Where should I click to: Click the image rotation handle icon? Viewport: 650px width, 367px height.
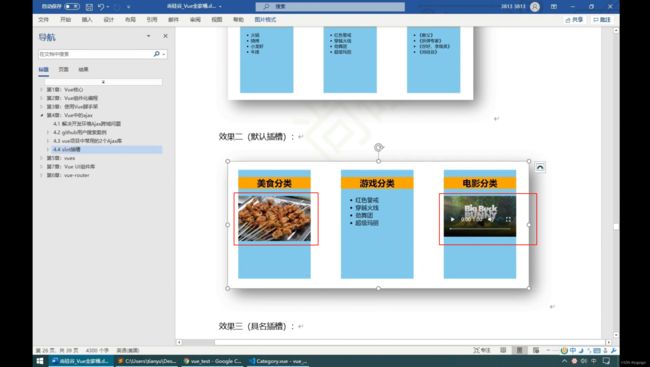tap(378, 147)
